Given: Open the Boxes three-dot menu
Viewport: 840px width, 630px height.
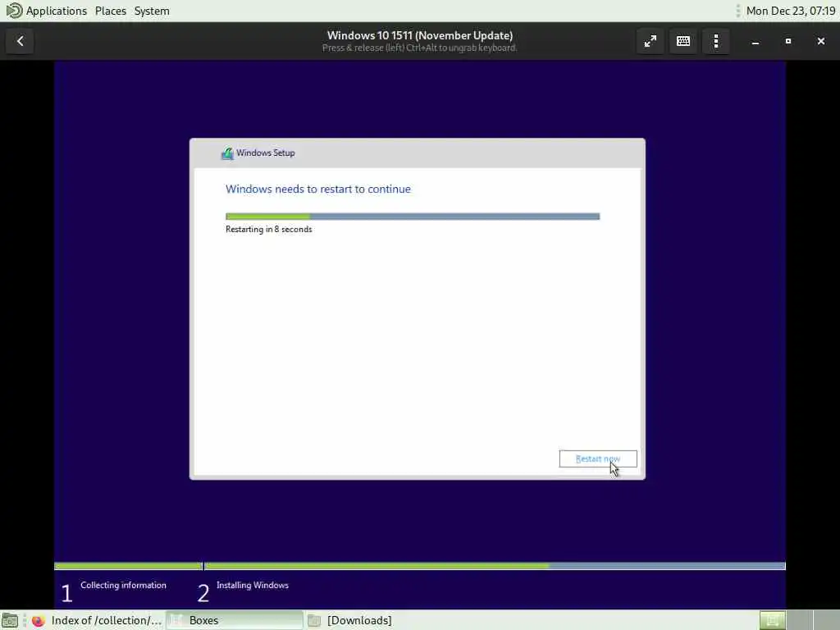Looking at the screenshot, I should (715, 41).
